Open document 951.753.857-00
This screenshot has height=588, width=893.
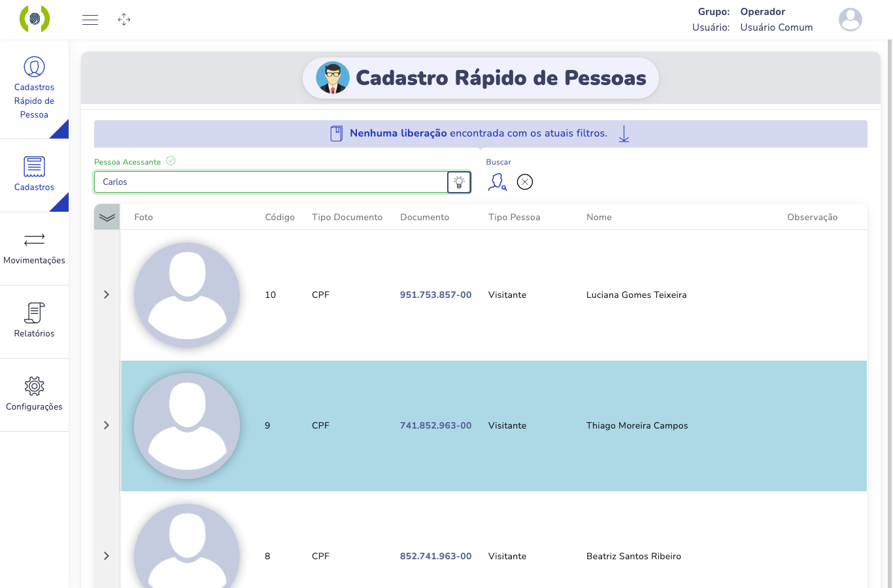(x=435, y=295)
